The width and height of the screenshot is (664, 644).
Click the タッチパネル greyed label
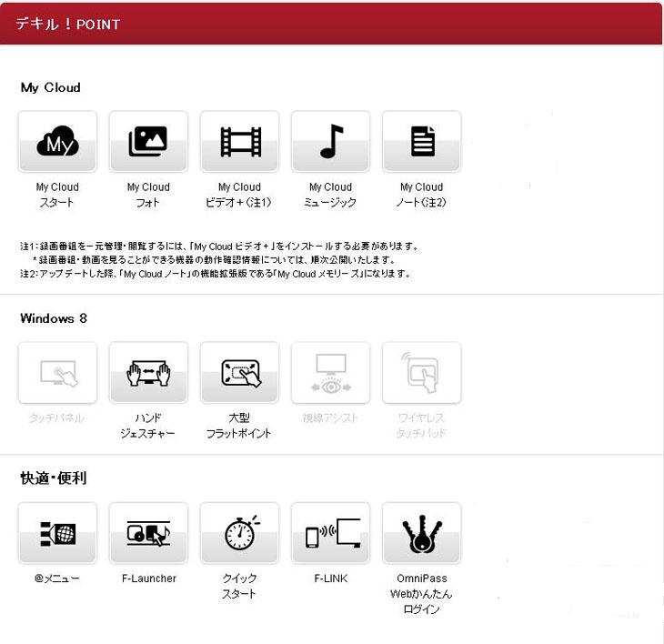(56, 418)
